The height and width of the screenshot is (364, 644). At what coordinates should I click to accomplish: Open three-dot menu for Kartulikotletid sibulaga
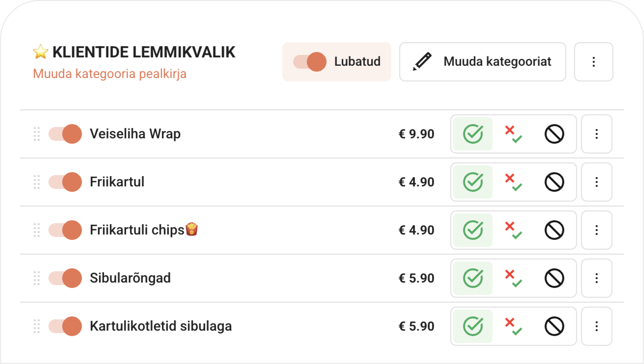click(x=596, y=326)
